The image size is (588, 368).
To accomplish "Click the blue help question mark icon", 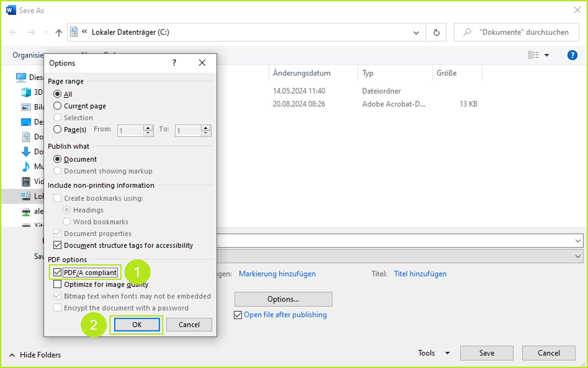I will [572, 55].
